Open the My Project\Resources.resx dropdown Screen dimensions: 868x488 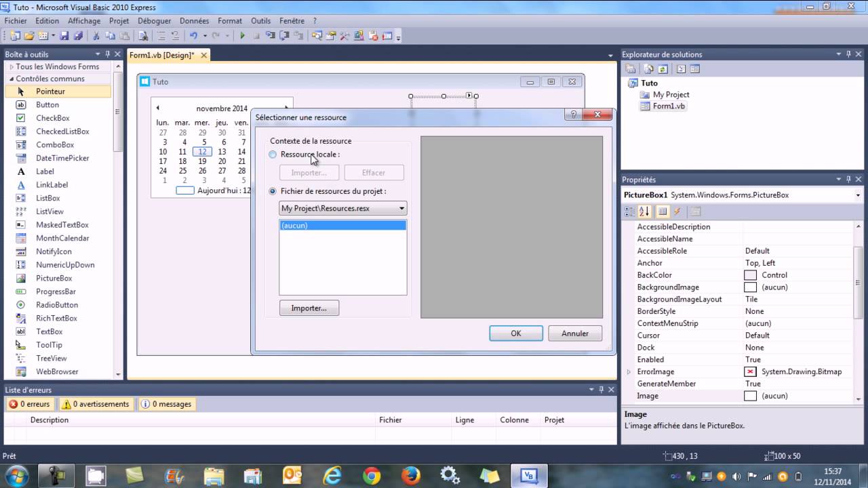tap(343, 208)
